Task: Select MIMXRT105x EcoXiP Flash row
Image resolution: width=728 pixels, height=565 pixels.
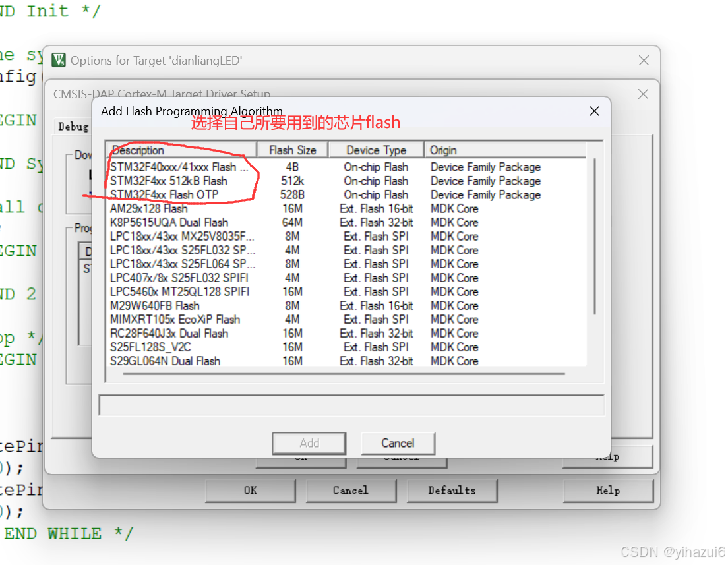Action: pyautogui.click(x=347, y=320)
